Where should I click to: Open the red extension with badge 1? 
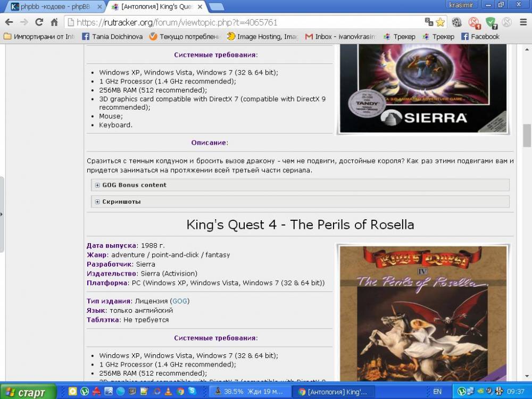pos(473,23)
